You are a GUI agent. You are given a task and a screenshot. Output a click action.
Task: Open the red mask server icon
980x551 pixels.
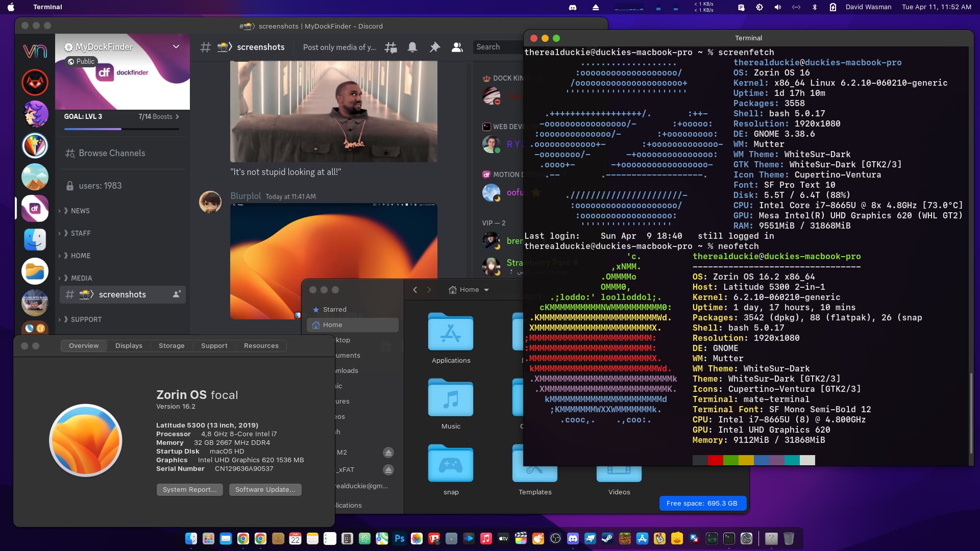coord(35,82)
